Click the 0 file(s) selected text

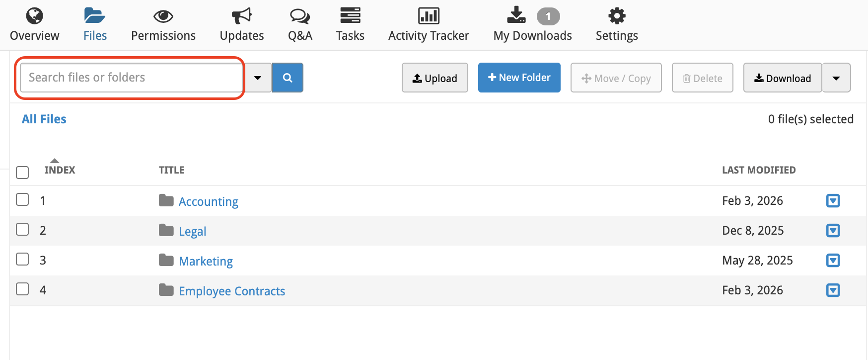click(811, 119)
